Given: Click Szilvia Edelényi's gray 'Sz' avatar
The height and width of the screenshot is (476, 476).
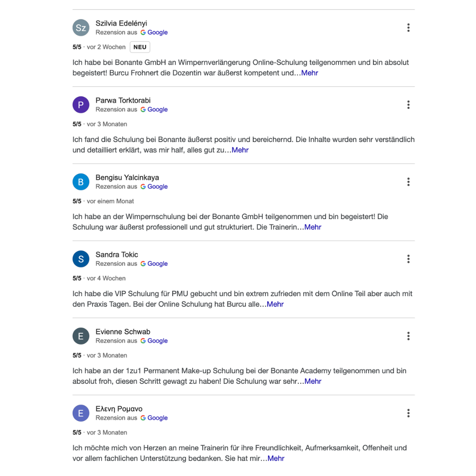Looking at the screenshot, I should [x=81, y=28].
